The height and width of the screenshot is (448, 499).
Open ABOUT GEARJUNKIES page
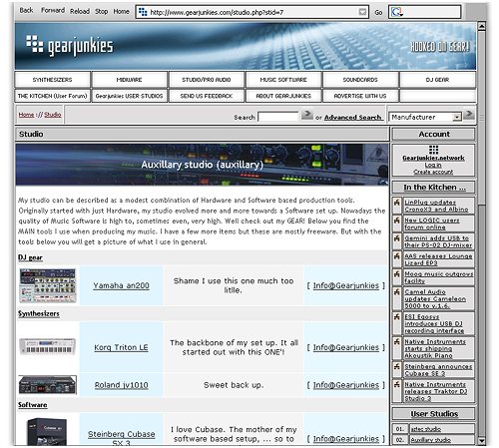[x=283, y=96]
